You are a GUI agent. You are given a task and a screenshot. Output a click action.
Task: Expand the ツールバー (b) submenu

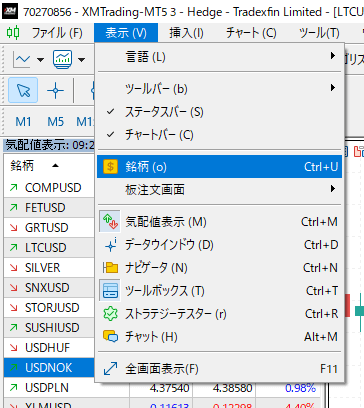220,89
